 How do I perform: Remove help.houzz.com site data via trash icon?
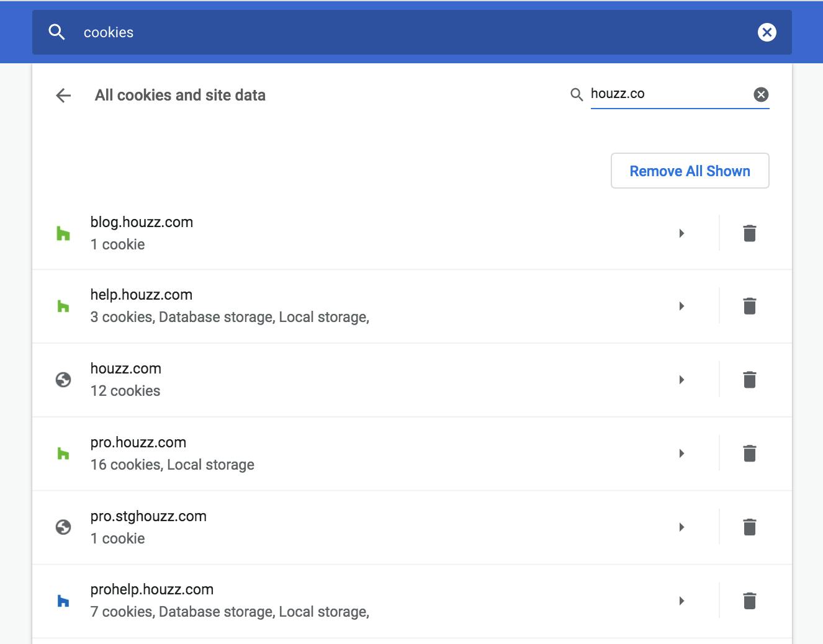coord(749,306)
